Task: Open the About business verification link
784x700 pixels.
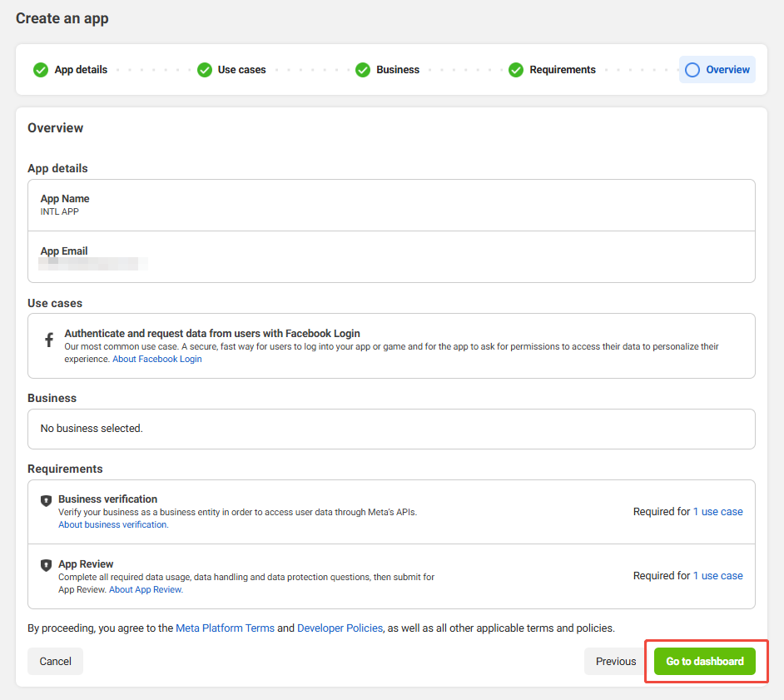Action: [112, 525]
